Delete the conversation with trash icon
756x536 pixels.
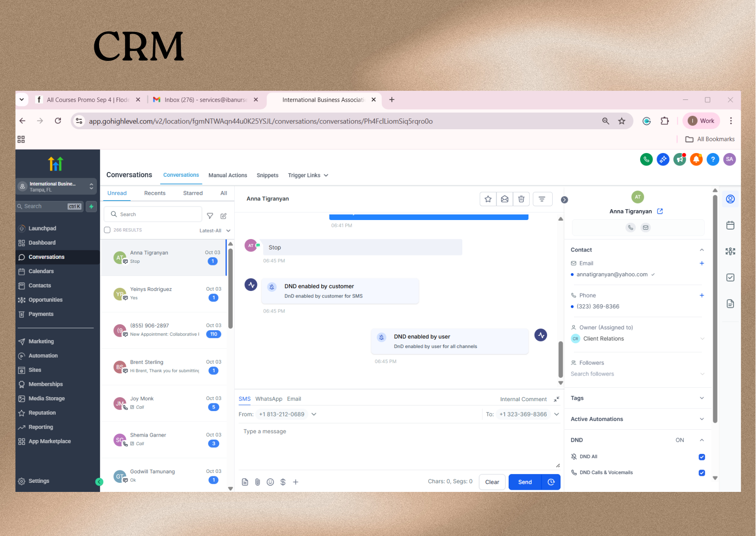(522, 199)
